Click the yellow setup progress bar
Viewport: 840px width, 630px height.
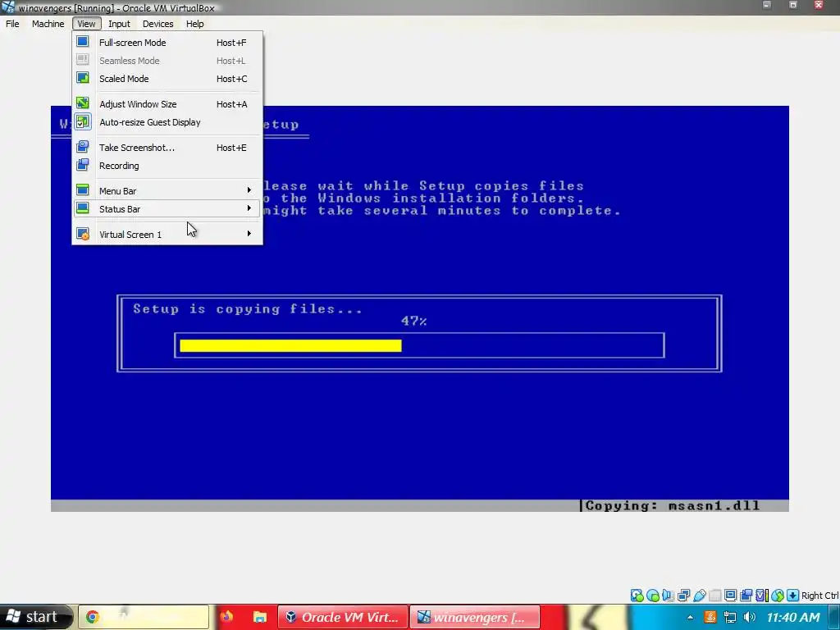[290, 345]
